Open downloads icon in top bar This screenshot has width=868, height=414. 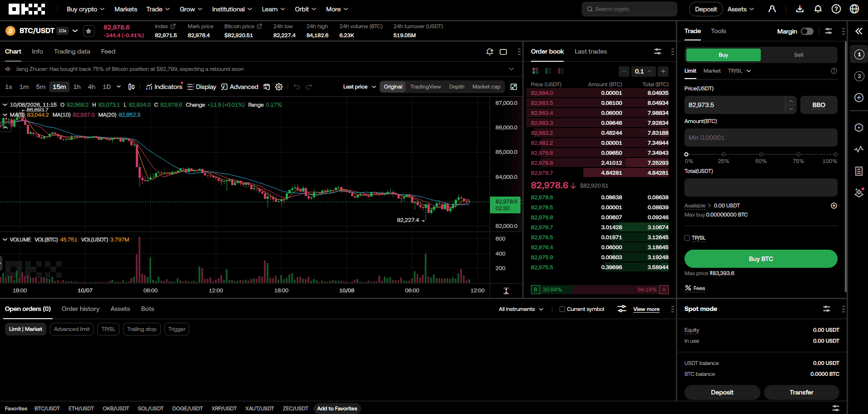point(800,9)
